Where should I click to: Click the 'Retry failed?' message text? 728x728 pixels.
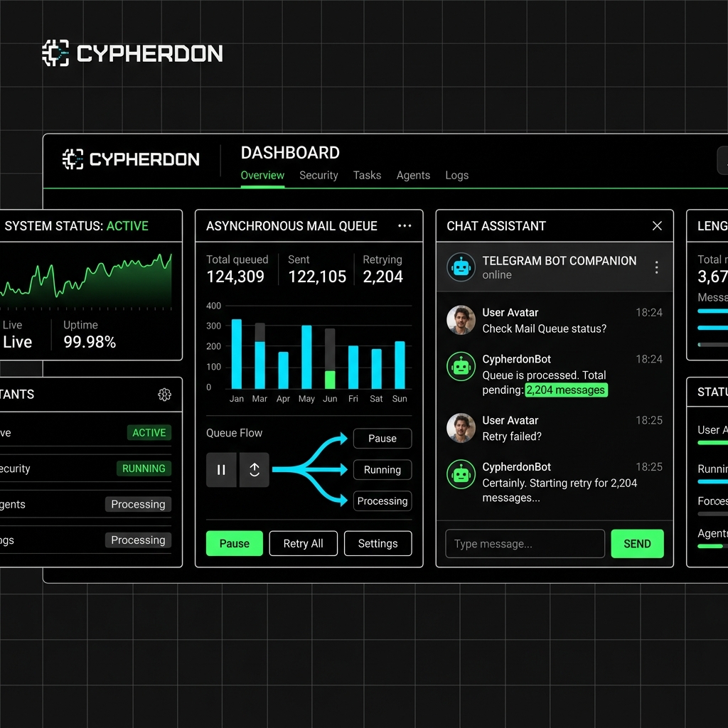512,437
